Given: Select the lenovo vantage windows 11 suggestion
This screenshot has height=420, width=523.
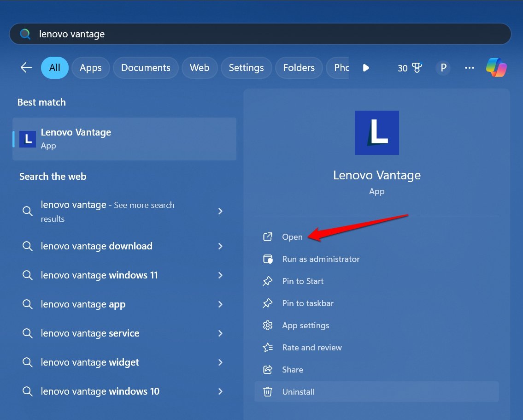Looking at the screenshot, I should (x=100, y=275).
